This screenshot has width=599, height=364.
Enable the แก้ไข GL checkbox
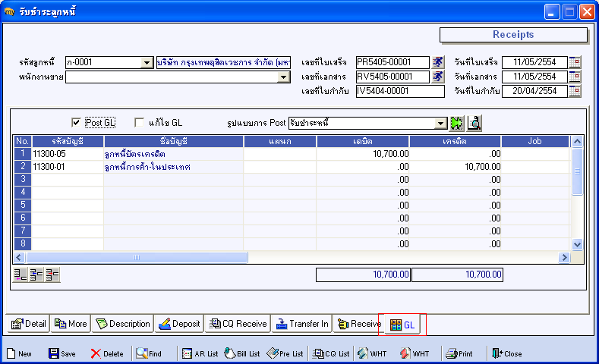tap(139, 122)
